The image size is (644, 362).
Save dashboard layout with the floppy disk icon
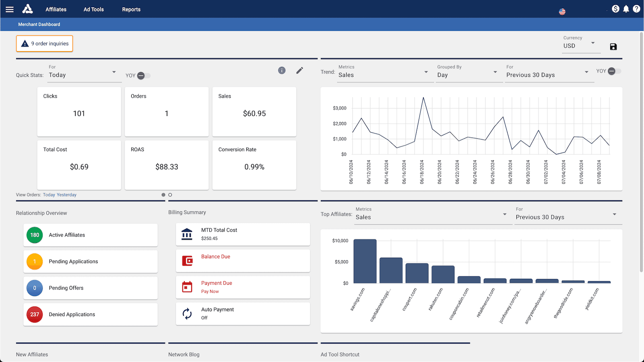pos(613,47)
